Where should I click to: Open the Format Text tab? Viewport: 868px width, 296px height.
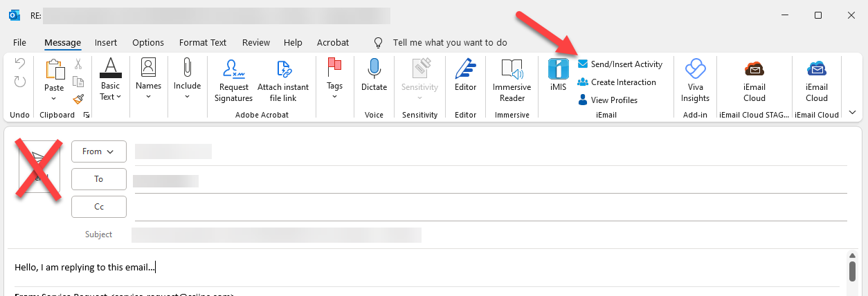coord(202,43)
